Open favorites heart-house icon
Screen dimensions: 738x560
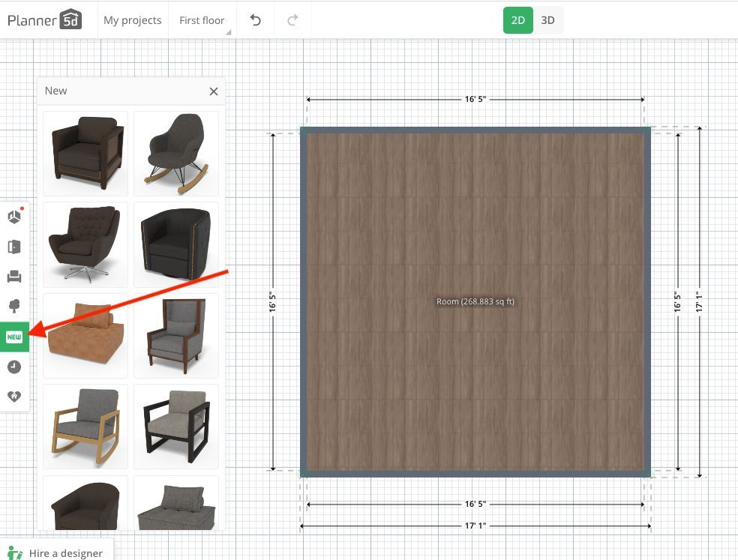(14, 396)
